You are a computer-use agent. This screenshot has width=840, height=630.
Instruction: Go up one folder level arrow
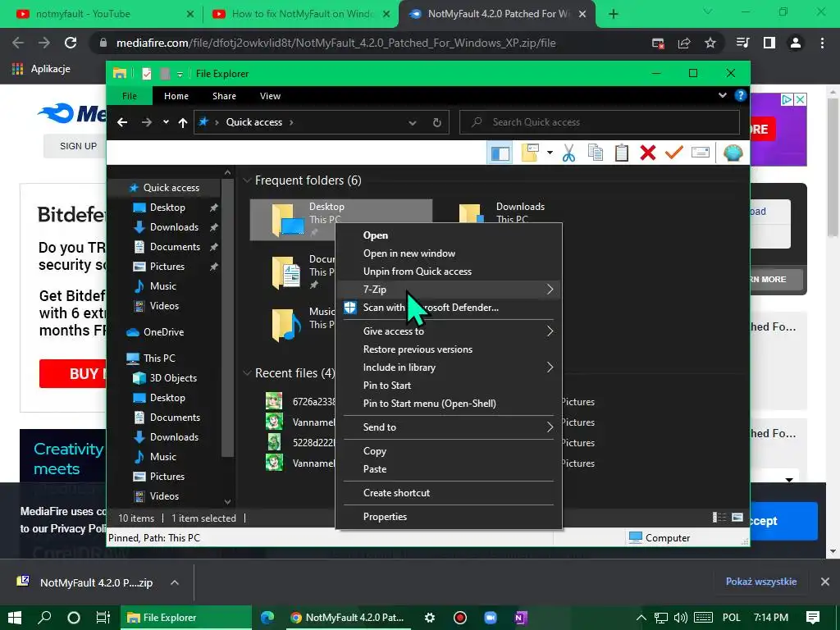pyautogui.click(x=183, y=123)
